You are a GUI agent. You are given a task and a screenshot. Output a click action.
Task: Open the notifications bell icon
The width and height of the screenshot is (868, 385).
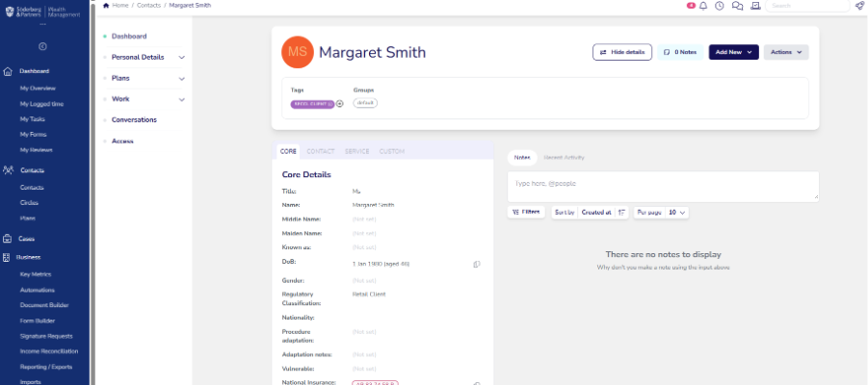(703, 6)
